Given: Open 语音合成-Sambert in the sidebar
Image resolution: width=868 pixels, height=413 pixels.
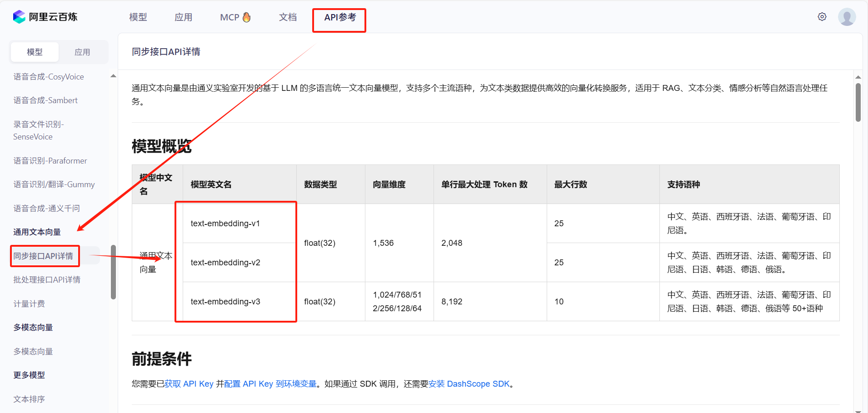Looking at the screenshot, I should [45, 100].
